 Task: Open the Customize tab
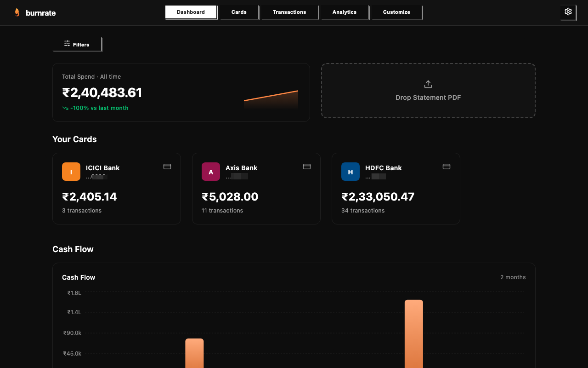[x=396, y=12]
